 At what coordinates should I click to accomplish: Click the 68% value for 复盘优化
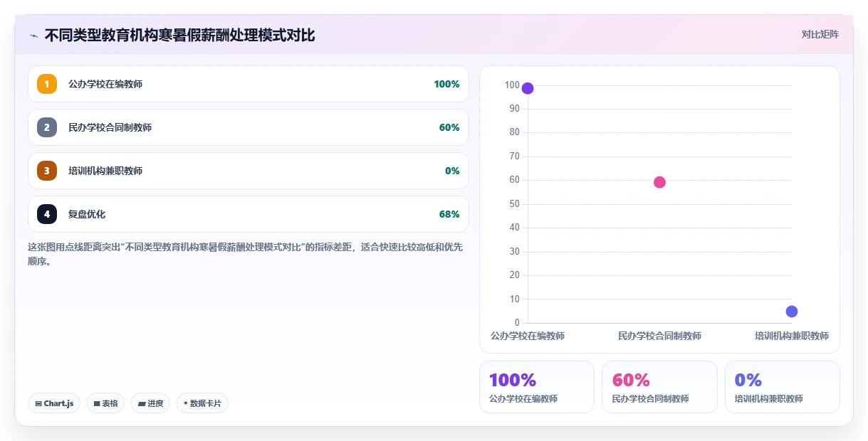coord(449,214)
